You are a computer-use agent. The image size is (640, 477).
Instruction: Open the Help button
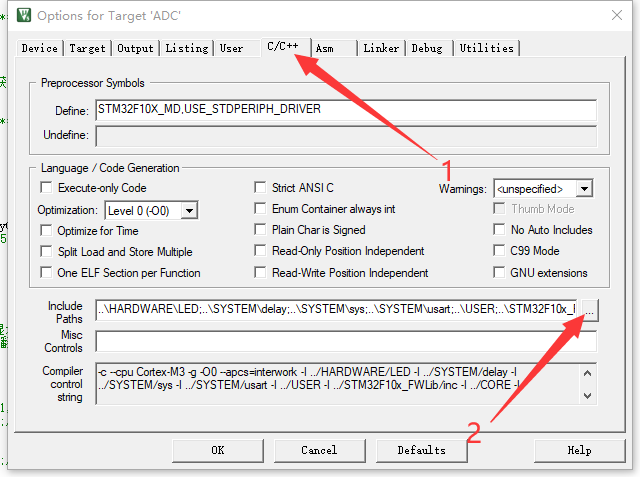pos(579,450)
